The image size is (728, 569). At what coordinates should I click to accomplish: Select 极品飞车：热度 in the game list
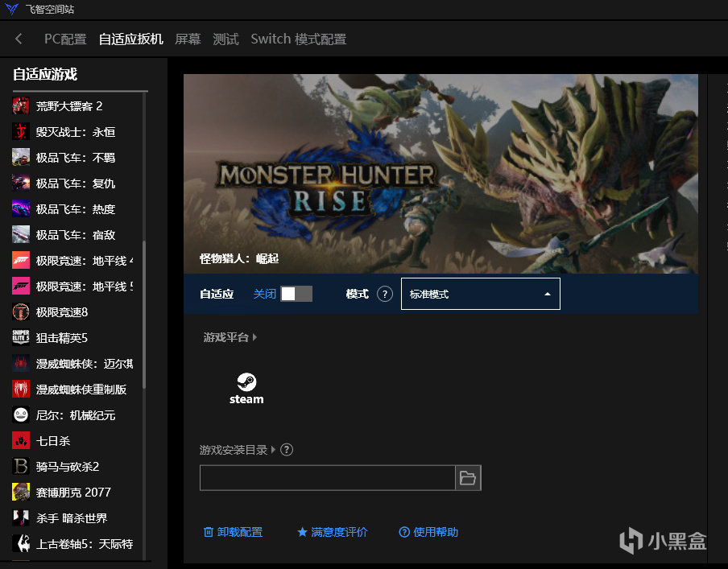tap(76, 209)
